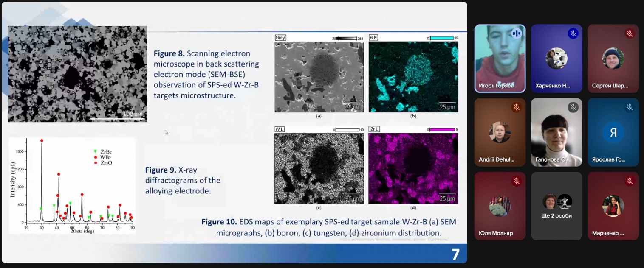The width and height of the screenshot is (644, 268).
Task: Click the magenta Zr L zirconium EDS map
Action: [x=413, y=168]
